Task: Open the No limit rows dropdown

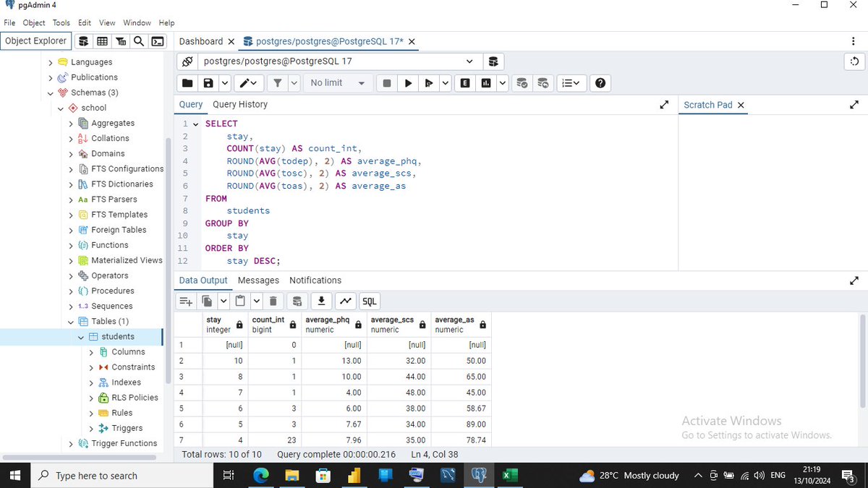Action: coord(338,83)
